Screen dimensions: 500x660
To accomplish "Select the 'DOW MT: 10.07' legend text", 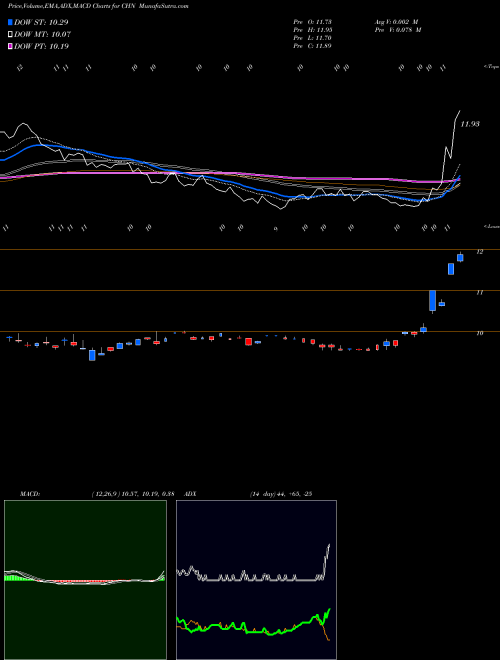I will click(x=43, y=35).
